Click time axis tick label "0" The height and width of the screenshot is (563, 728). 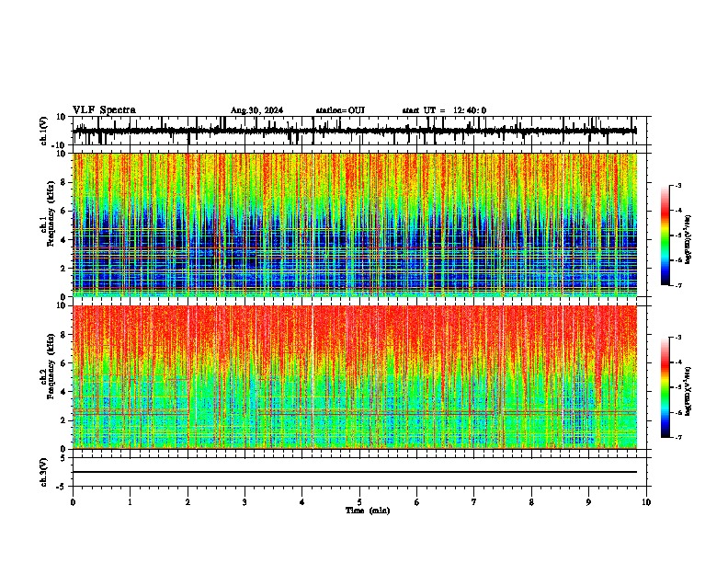click(73, 502)
